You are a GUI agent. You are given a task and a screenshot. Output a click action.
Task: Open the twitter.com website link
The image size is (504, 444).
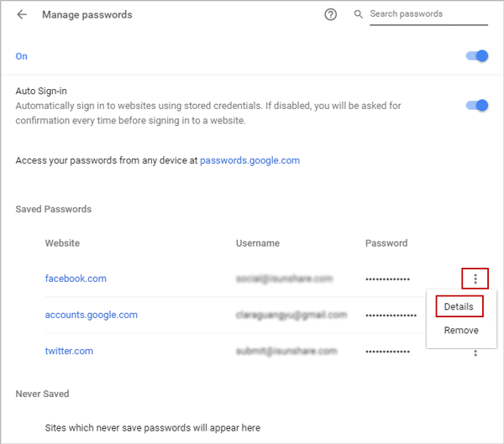69,351
